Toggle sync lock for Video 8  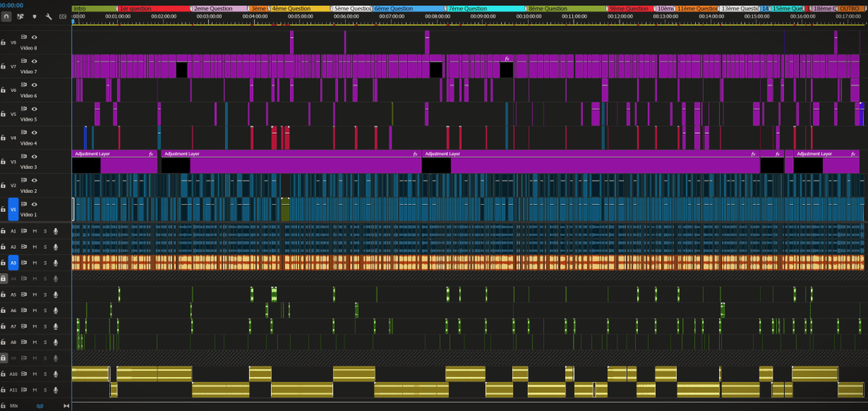[x=24, y=36]
